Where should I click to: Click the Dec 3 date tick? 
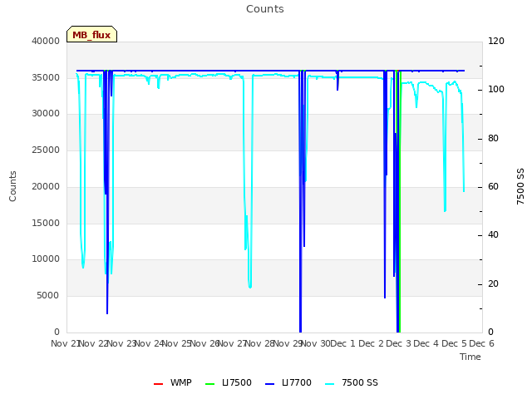(x=399, y=343)
